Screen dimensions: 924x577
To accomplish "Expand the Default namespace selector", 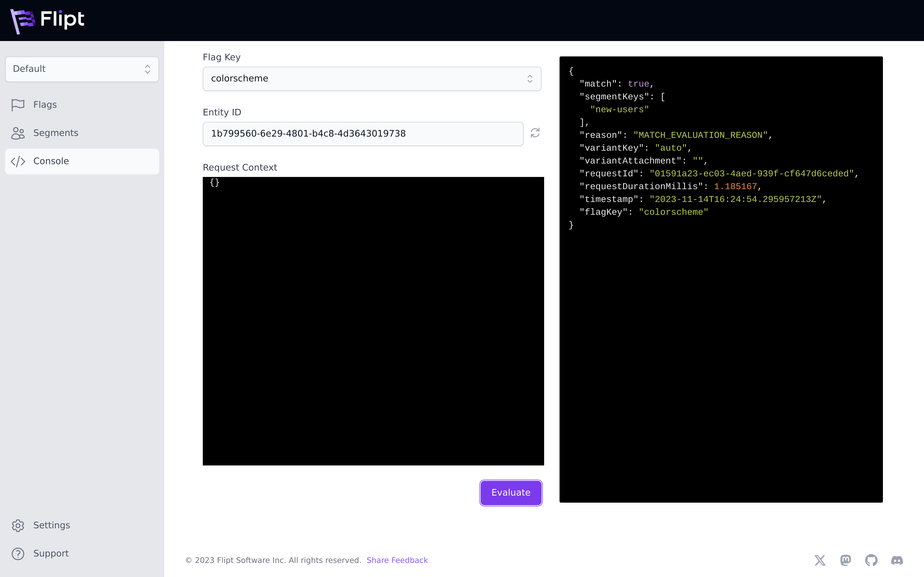I will point(82,69).
